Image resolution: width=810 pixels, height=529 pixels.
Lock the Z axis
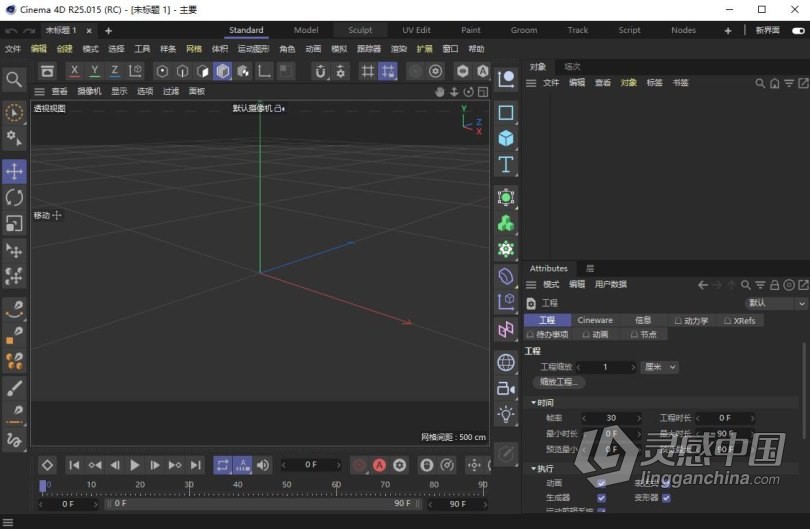115,71
